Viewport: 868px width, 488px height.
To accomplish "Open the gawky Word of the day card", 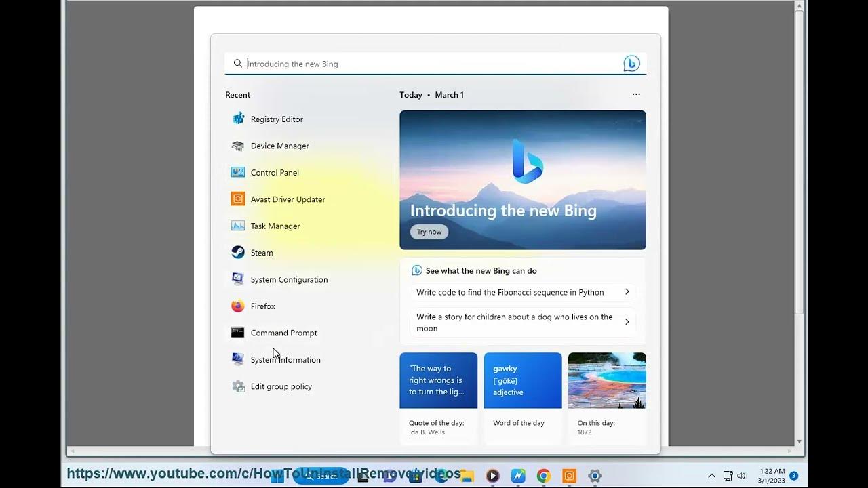I will [x=523, y=398].
